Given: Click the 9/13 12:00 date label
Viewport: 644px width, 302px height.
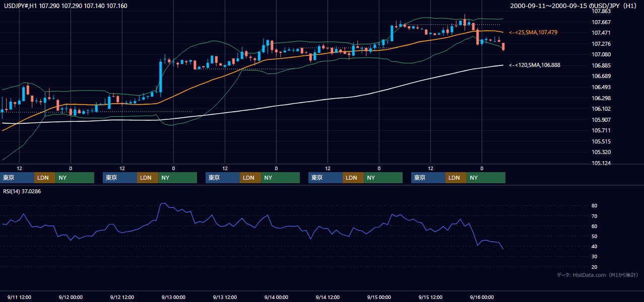Looking at the screenshot, I should [x=225, y=297].
